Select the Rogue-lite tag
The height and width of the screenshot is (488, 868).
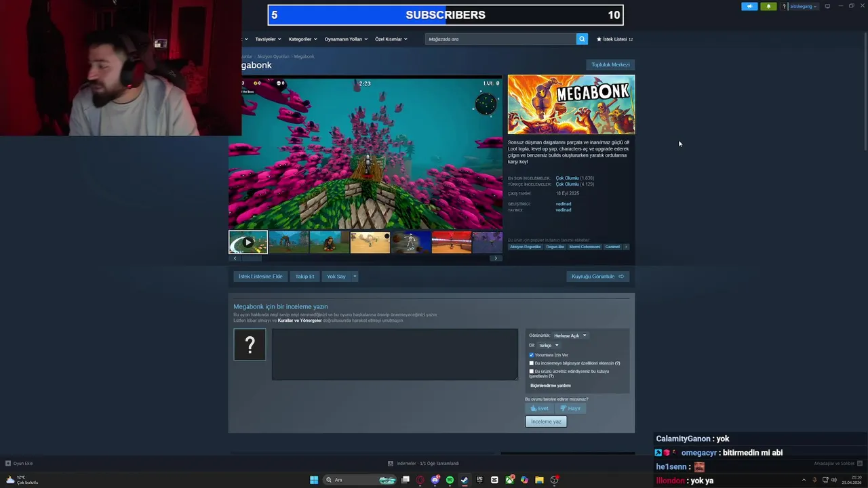[x=555, y=247]
